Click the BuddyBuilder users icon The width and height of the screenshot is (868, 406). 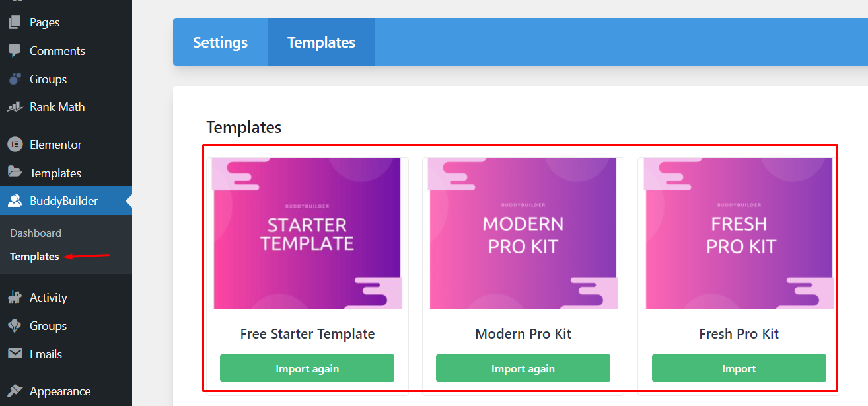click(x=15, y=201)
